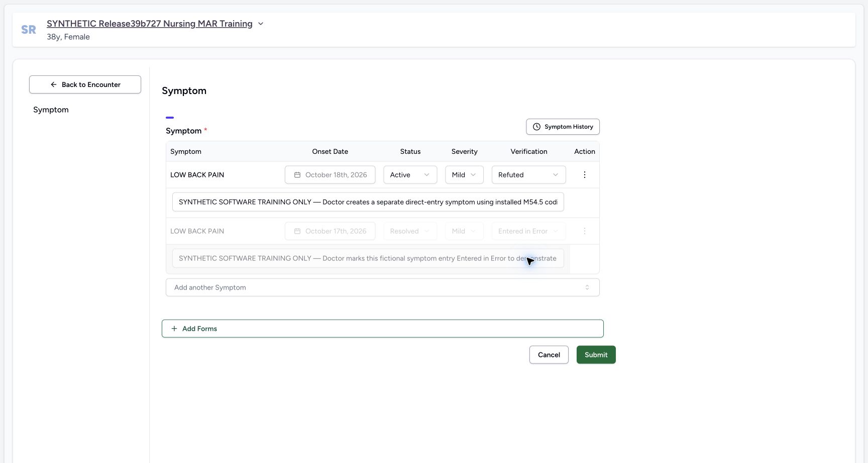Open the patient name chevron menu

tap(261, 24)
